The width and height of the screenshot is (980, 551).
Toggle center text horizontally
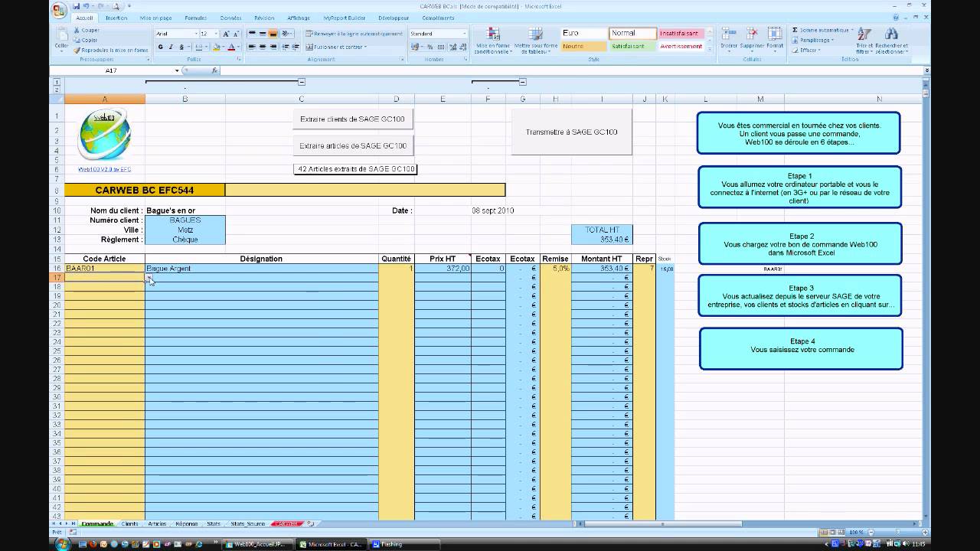point(263,47)
